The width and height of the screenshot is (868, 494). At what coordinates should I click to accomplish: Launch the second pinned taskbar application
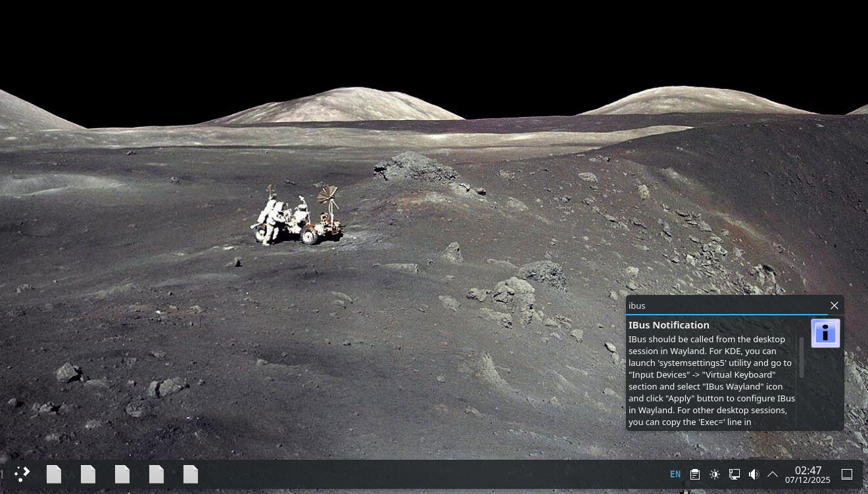[x=88, y=474]
